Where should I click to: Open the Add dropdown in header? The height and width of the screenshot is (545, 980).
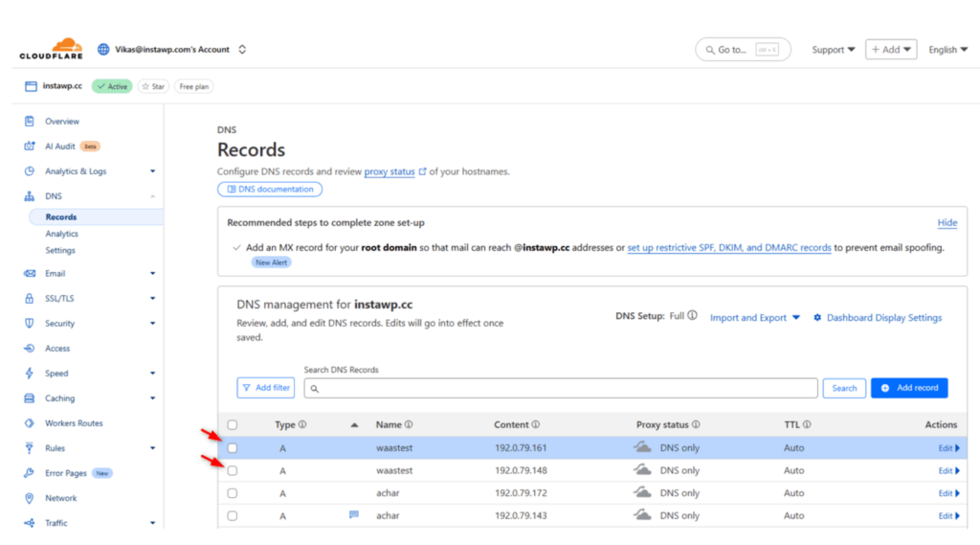point(891,50)
